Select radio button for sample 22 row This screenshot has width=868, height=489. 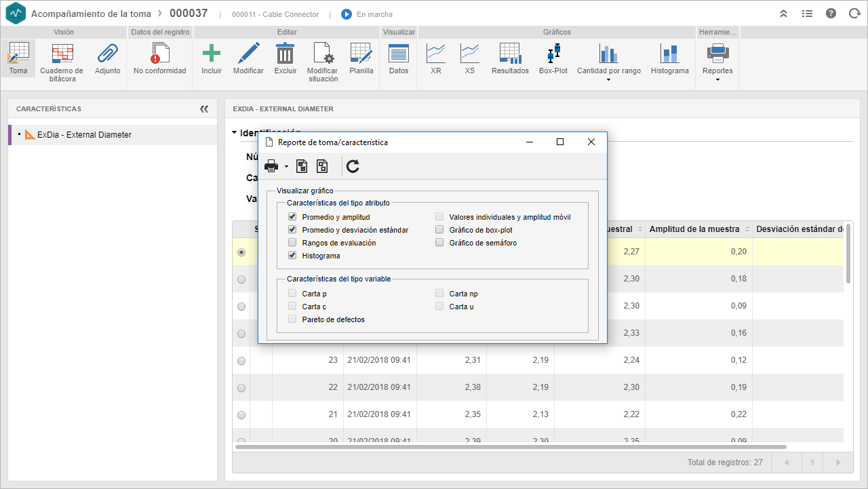[241, 388]
